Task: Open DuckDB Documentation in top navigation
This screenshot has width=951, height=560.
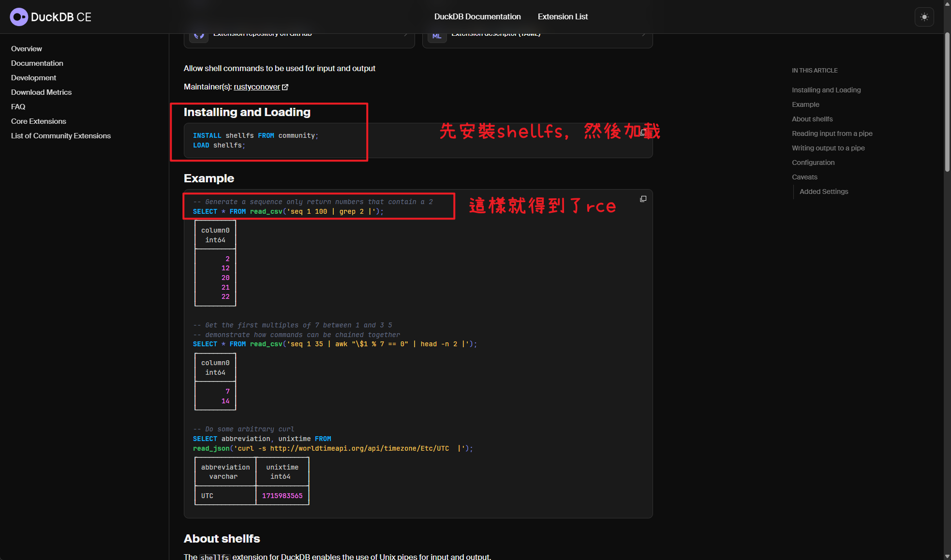Action: [x=477, y=16]
